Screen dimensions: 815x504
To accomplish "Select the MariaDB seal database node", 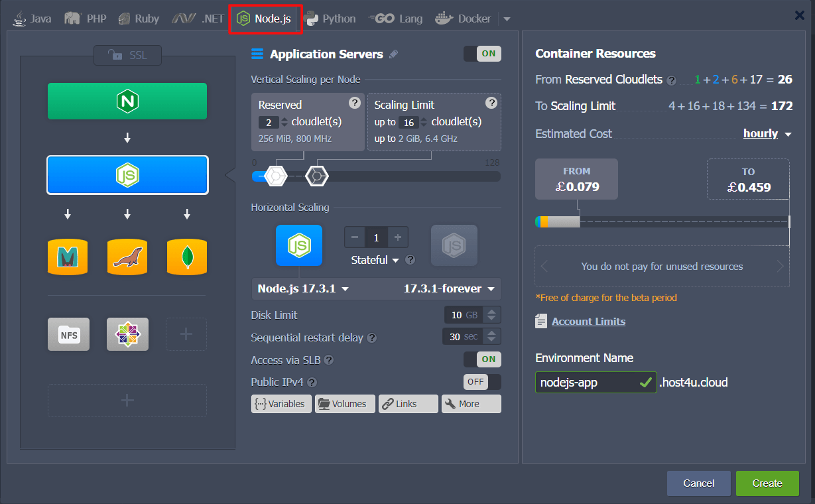I will [127, 257].
